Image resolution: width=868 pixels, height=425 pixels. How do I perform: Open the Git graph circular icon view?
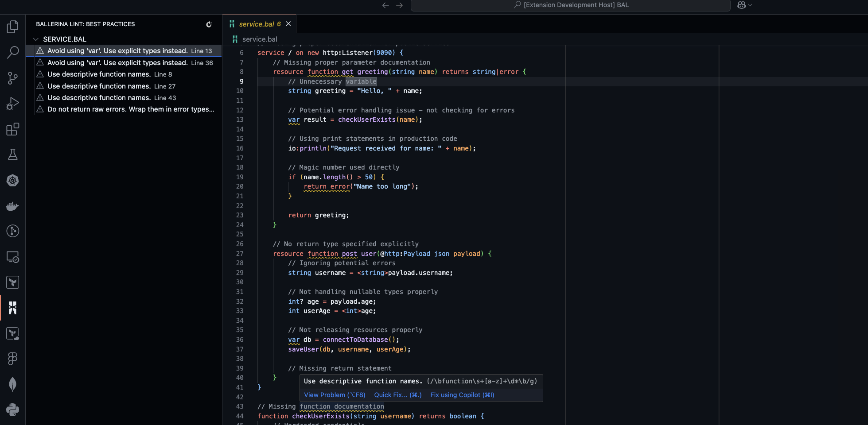point(13,231)
